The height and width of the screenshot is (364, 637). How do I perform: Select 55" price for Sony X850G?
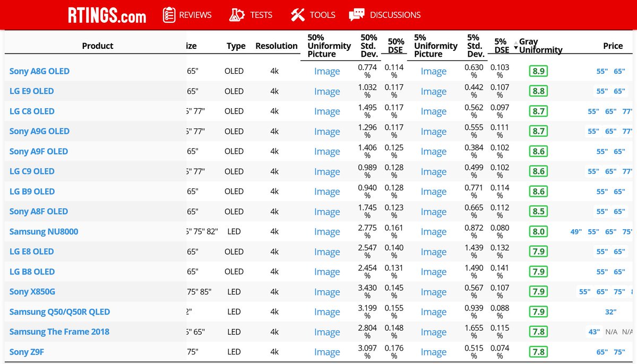(584, 292)
